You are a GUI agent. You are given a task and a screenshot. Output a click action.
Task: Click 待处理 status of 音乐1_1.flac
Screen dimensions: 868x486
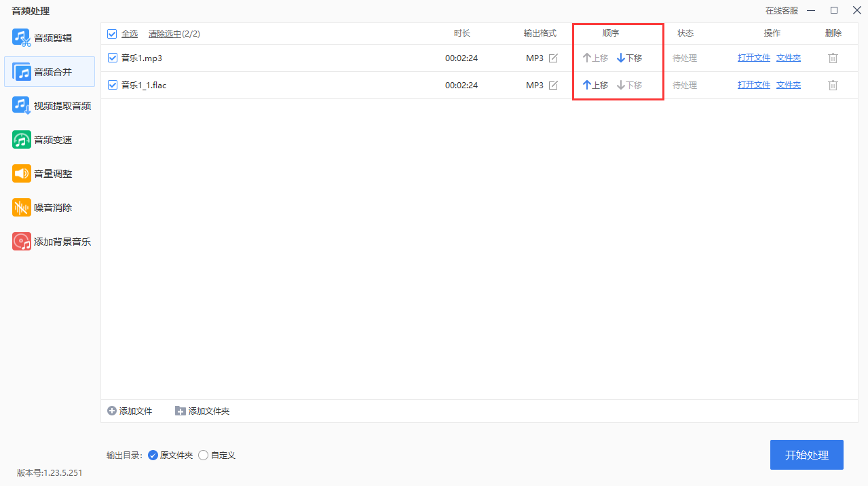point(685,86)
